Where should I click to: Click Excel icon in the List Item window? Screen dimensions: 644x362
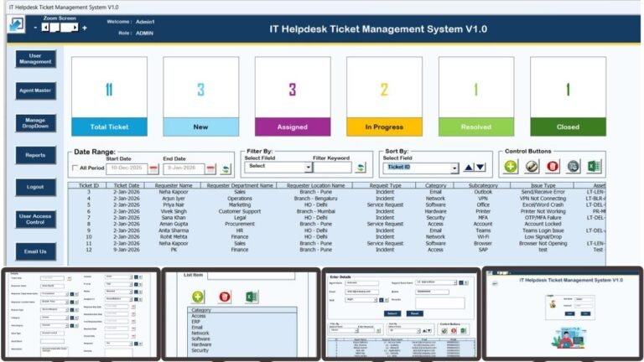tap(252, 297)
